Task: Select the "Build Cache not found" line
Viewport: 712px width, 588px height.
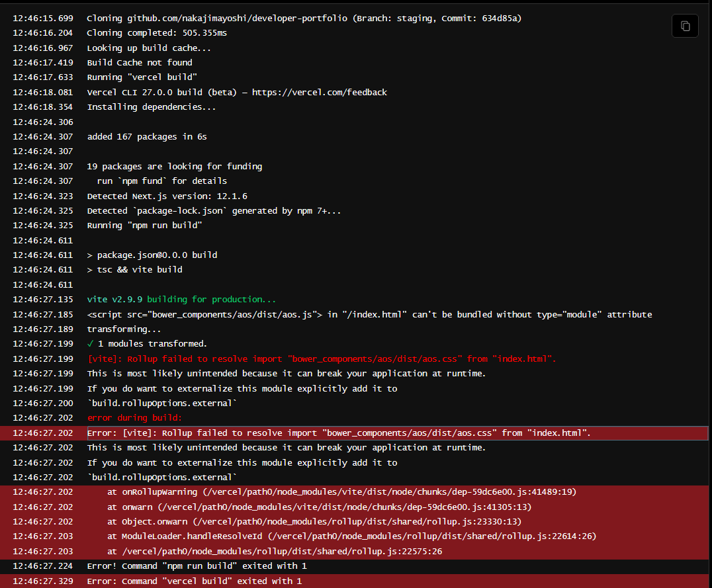Action: point(140,62)
